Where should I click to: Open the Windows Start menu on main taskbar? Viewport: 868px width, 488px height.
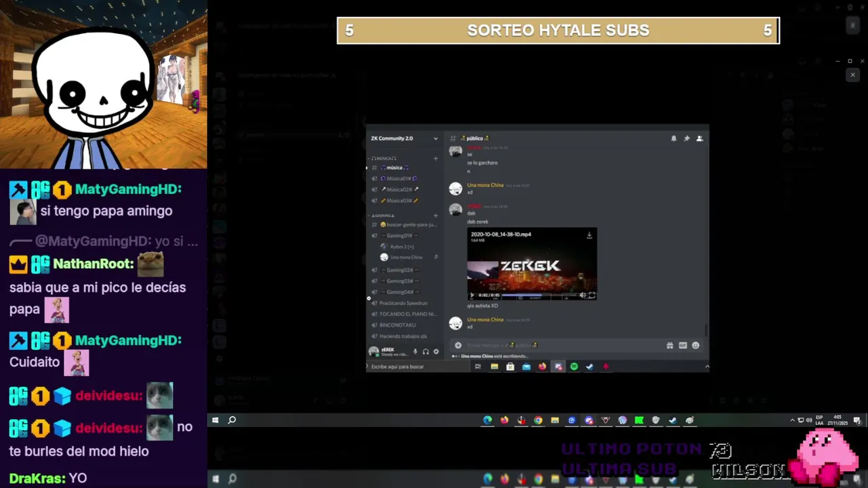(215, 420)
